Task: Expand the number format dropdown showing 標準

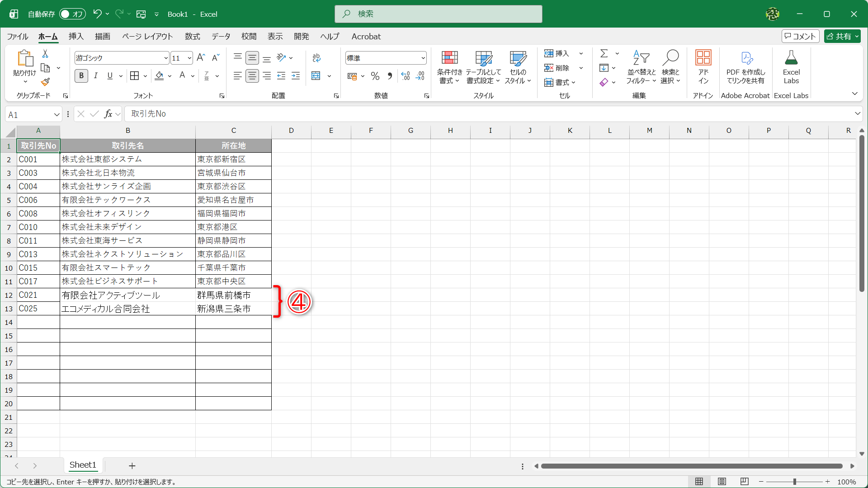Action: click(x=422, y=58)
